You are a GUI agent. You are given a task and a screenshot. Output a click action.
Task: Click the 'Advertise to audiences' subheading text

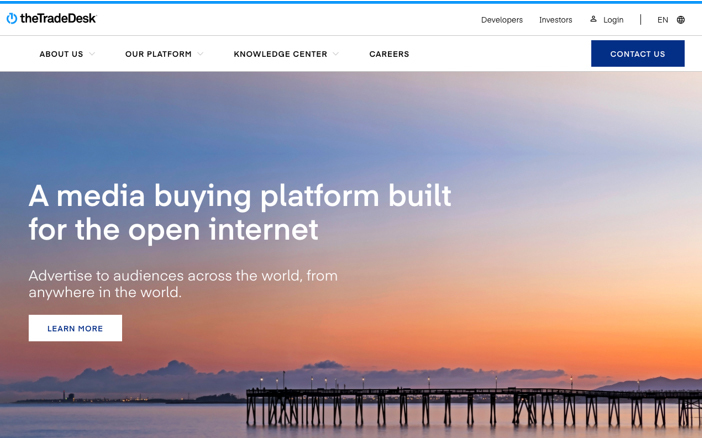tap(183, 283)
